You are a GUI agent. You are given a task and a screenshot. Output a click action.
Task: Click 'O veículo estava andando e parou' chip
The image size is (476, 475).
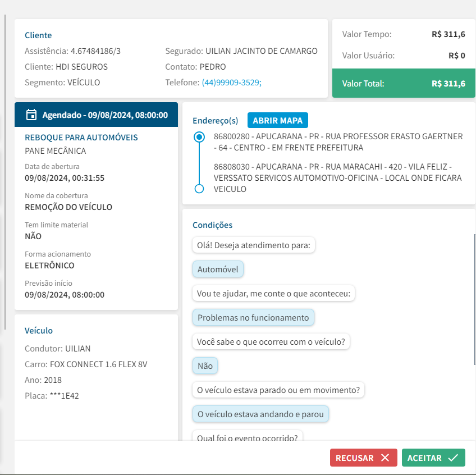260,414
